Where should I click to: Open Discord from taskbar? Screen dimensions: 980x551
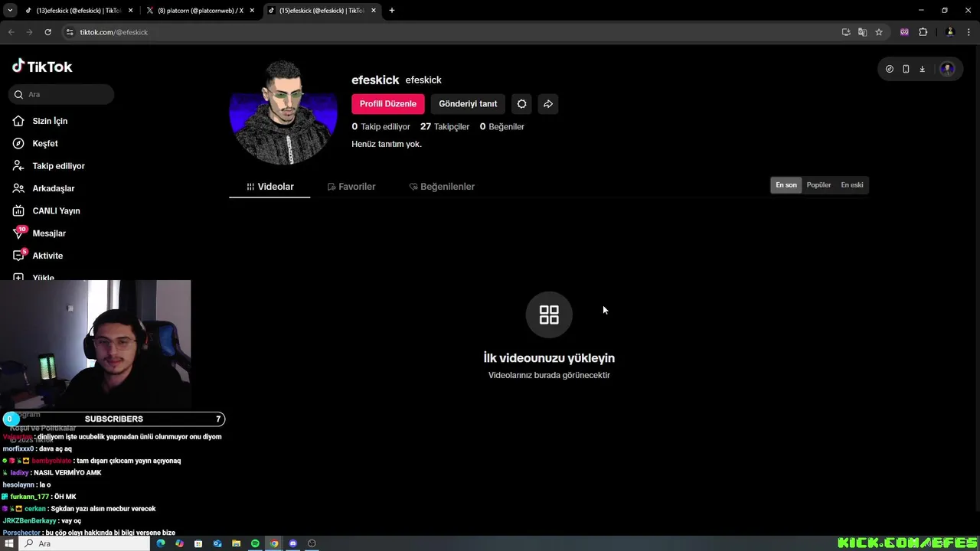pos(292,543)
